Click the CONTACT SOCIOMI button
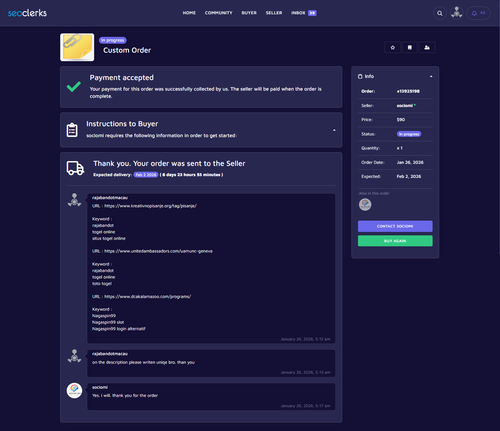The image size is (500, 431). pyautogui.click(x=395, y=226)
